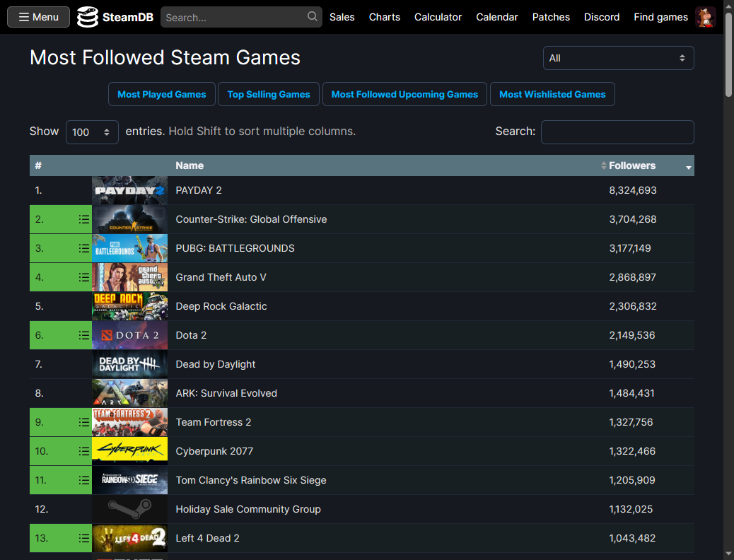The image size is (734, 560).
Task: Click the Dead by Daylight thumbnail
Action: point(129,364)
